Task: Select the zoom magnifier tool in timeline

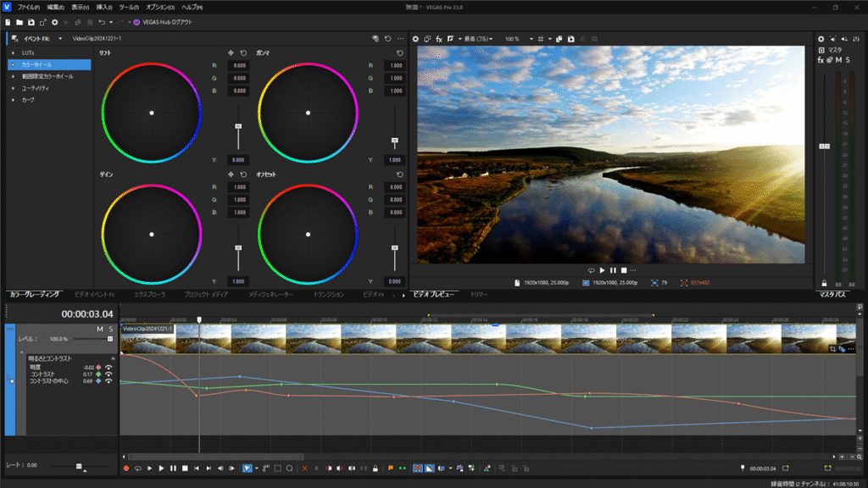Action: [x=289, y=468]
